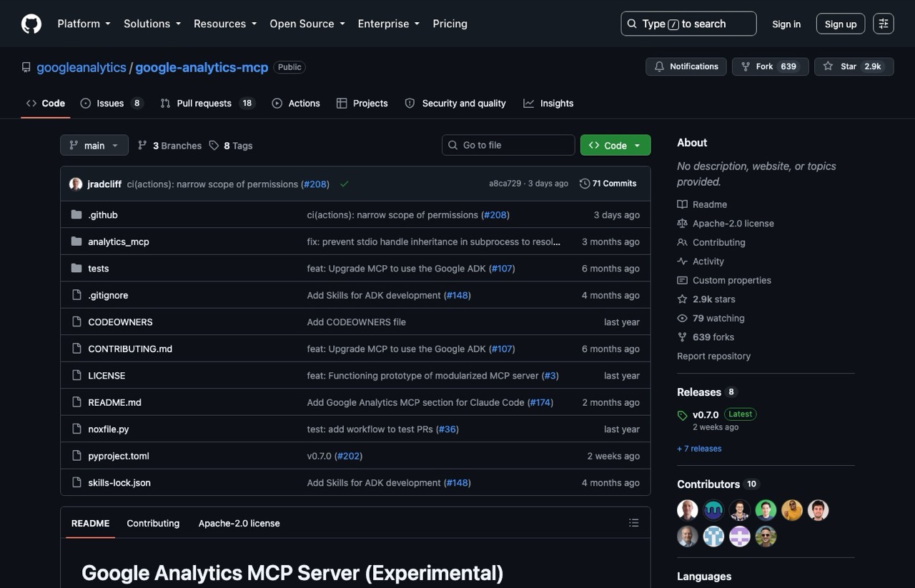Open the Issues tab

point(112,103)
